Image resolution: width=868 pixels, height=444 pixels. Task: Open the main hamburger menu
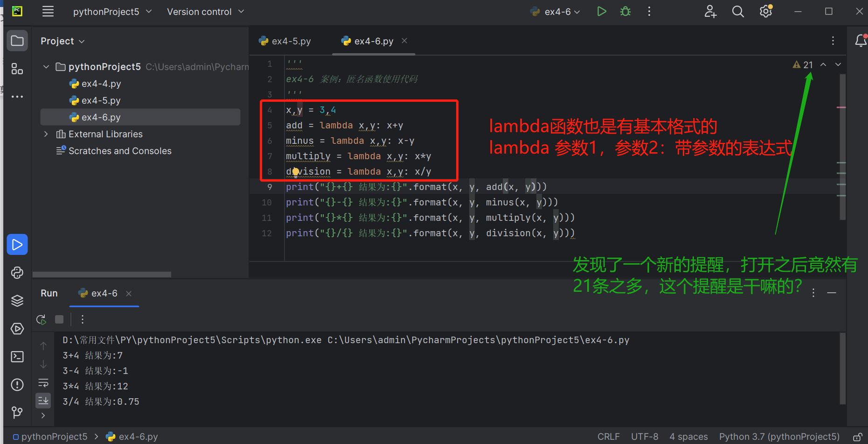pyautogui.click(x=48, y=11)
